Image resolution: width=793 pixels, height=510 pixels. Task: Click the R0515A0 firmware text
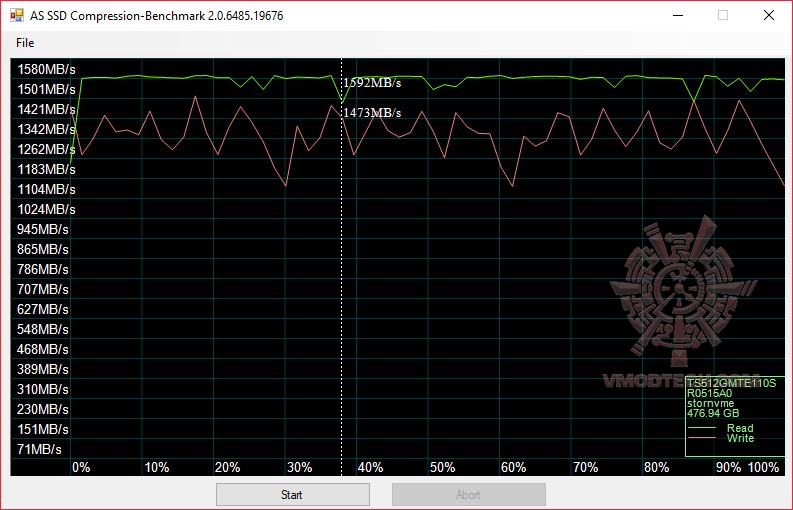point(710,394)
